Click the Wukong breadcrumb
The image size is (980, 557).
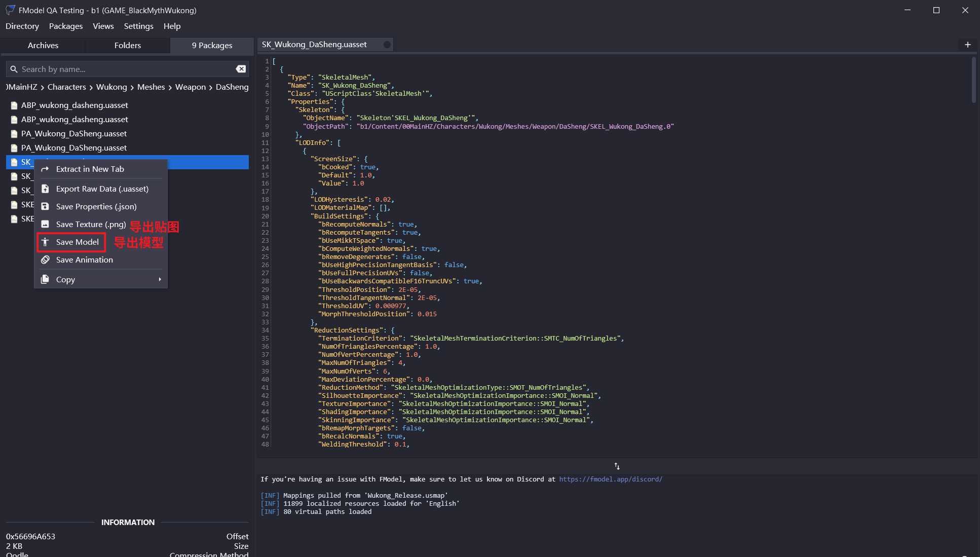[x=111, y=87]
